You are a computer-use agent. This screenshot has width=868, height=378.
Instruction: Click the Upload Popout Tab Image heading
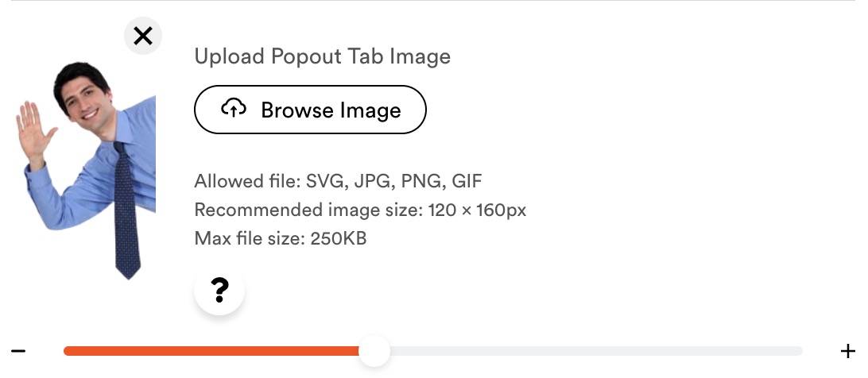pos(322,56)
